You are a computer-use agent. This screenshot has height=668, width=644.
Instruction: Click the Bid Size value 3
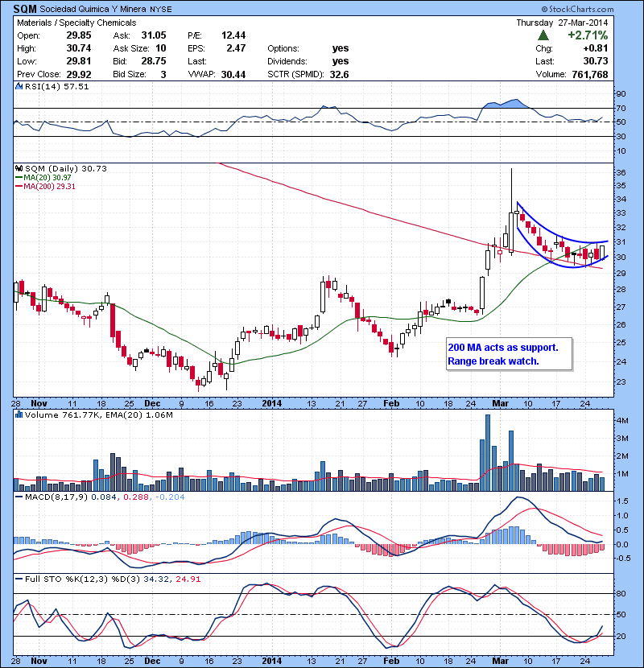(163, 74)
